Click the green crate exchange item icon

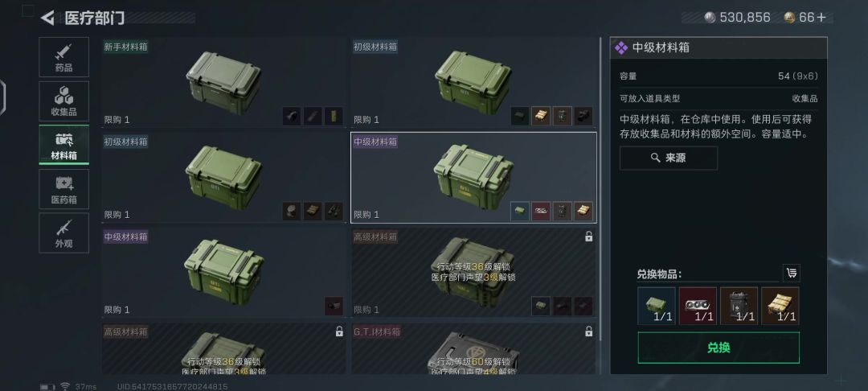pyautogui.click(x=657, y=306)
